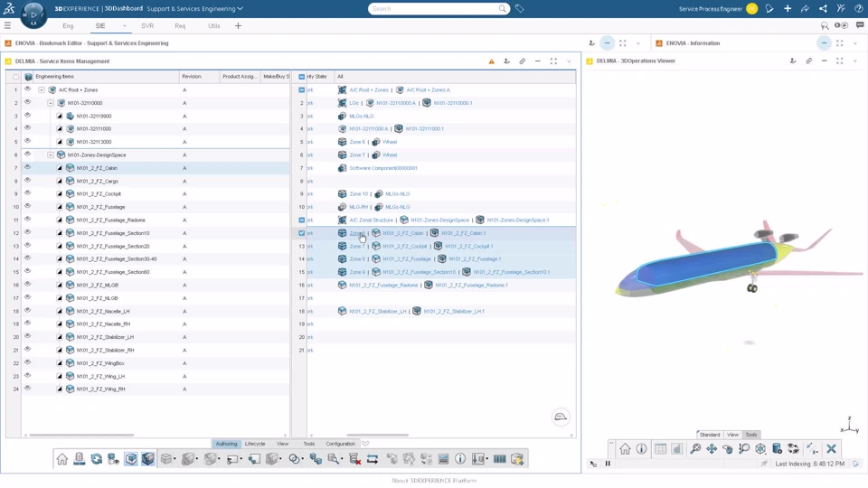
Task: Open the Configuration toolbar tab
Action: tap(340, 444)
